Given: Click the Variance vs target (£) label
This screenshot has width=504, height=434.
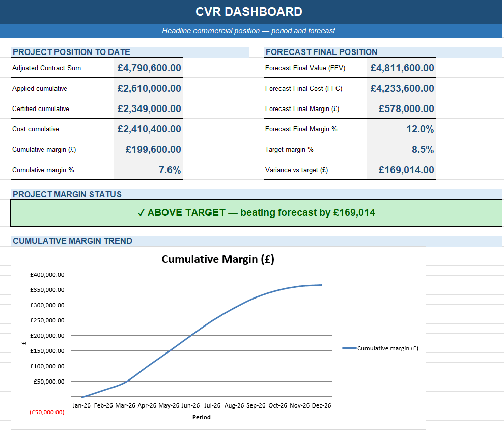Looking at the screenshot, I should point(315,170).
